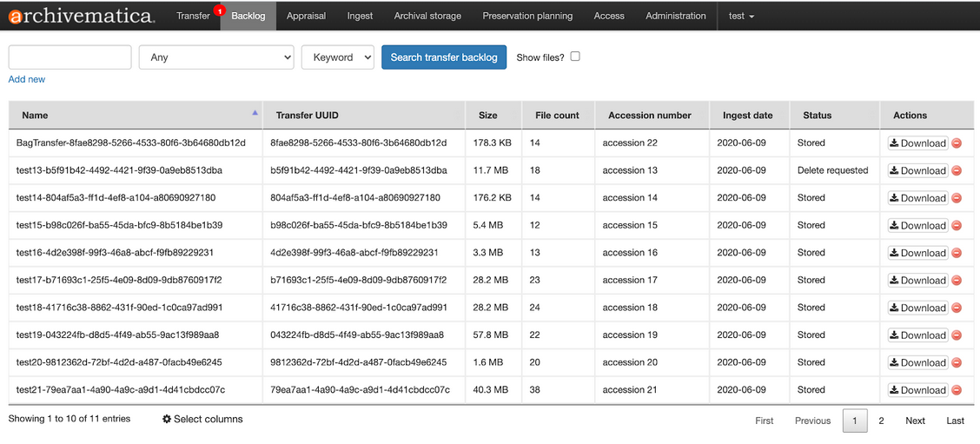Open the Keyword query type dropdown

point(337,57)
